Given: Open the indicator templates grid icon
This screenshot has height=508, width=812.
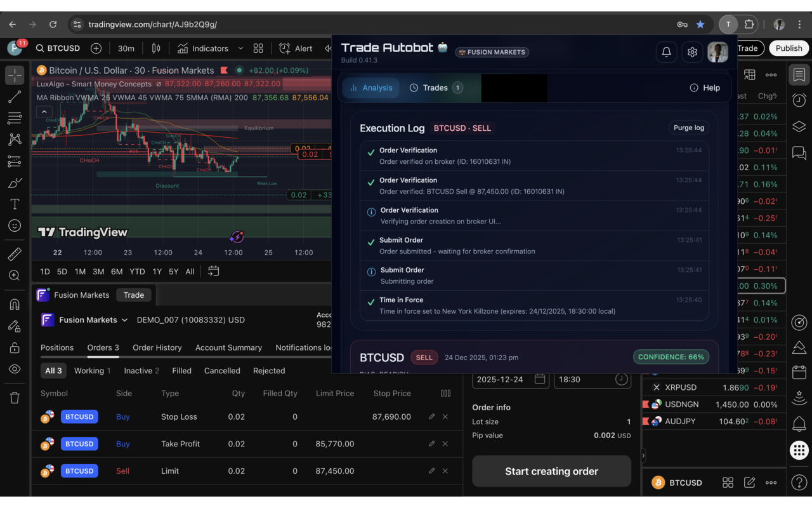Looking at the screenshot, I should pos(258,48).
